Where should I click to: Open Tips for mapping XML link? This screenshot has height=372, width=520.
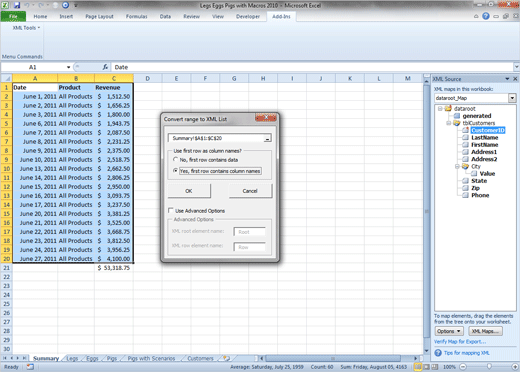[467, 353]
